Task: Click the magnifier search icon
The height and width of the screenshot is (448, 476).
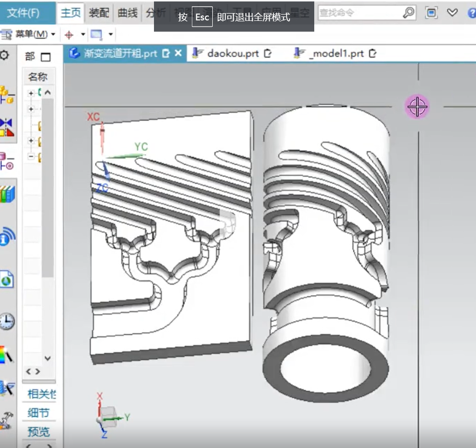Action: (408, 13)
